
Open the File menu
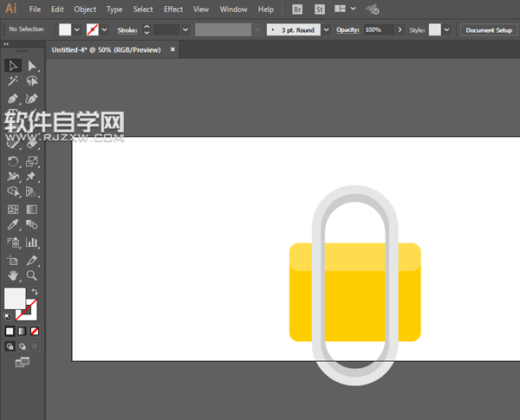coord(35,10)
